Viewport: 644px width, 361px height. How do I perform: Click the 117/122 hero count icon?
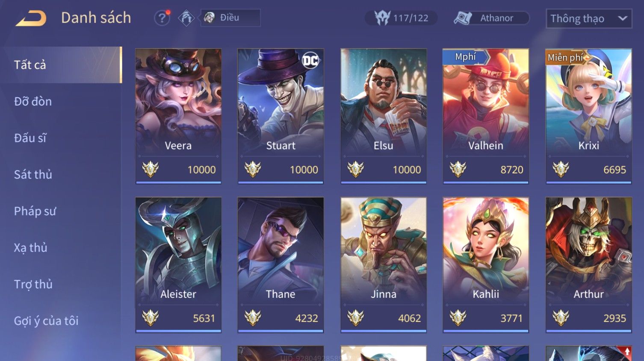pos(382,18)
